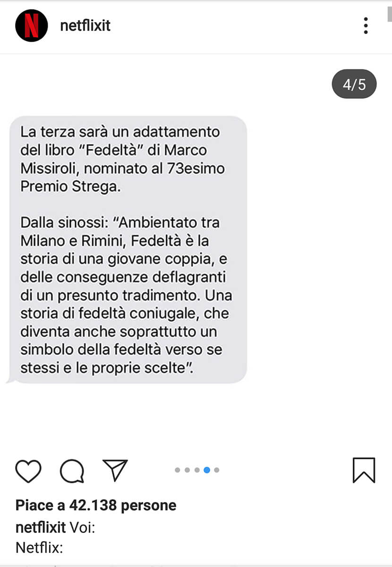Tap the netflixit username in header
This screenshot has height=567, width=392.
(x=85, y=26)
